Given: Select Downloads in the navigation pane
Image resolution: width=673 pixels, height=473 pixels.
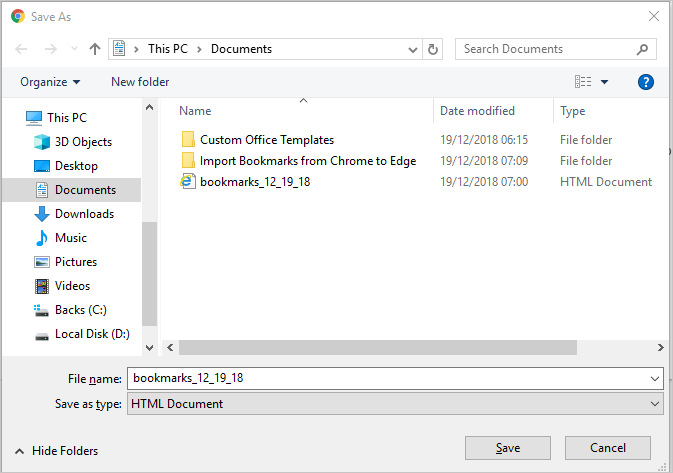Looking at the screenshot, I should [x=84, y=214].
